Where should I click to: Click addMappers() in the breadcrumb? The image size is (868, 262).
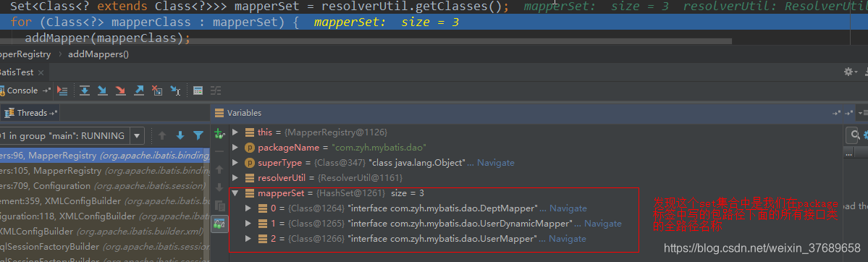click(x=98, y=54)
